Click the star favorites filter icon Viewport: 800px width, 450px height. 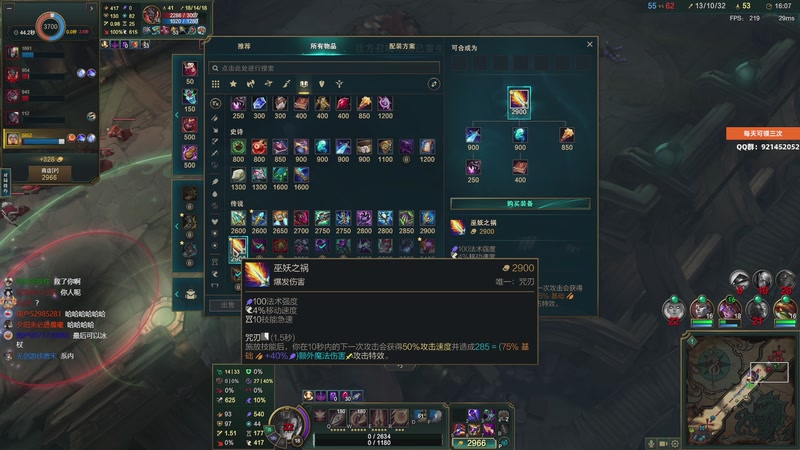coord(233,84)
